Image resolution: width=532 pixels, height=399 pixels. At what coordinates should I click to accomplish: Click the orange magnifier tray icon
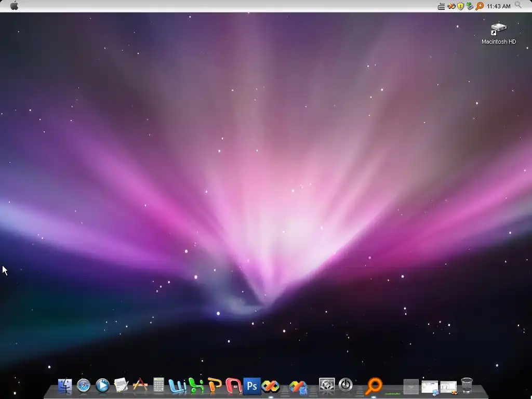(x=480, y=6)
